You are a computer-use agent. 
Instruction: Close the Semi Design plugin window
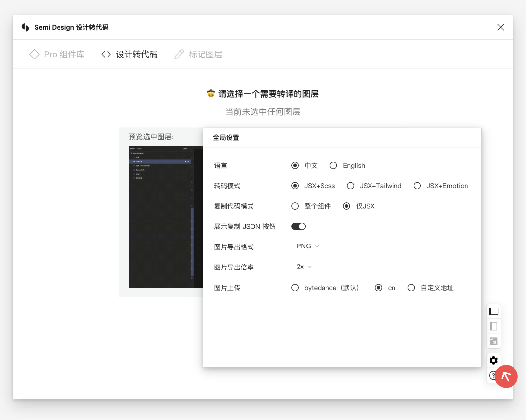click(501, 27)
